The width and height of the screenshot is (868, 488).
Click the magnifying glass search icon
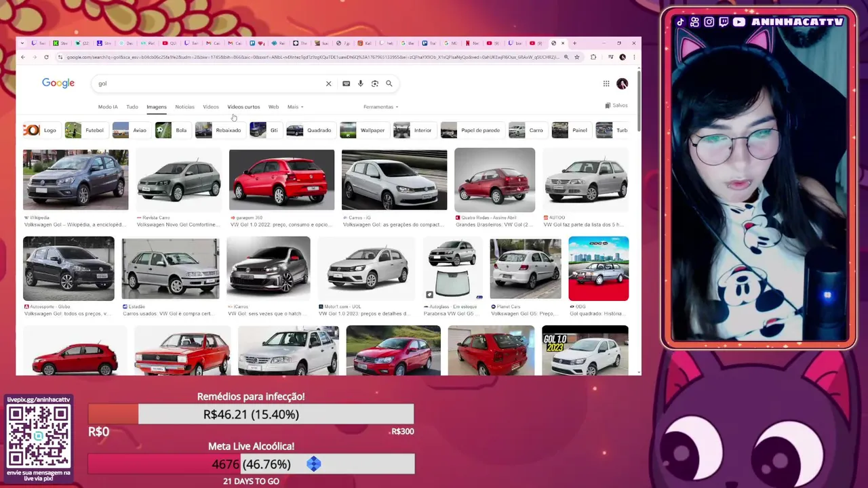(389, 83)
